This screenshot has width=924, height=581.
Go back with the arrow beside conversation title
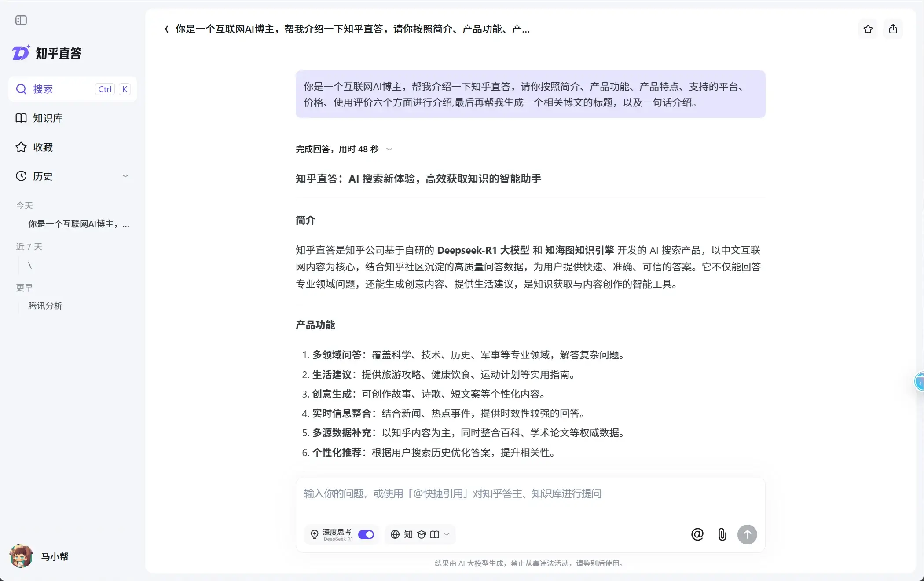(167, 29)
